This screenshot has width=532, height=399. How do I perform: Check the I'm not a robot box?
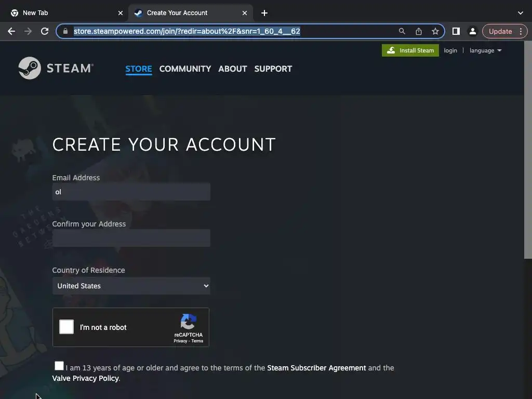pyautogui.click(x=66, y=327)
